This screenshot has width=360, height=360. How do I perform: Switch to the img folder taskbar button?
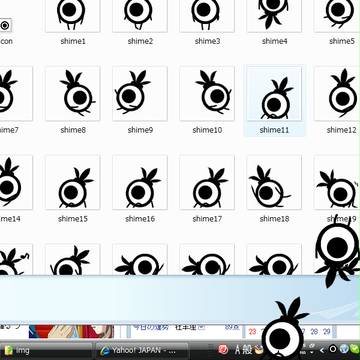(x=47, y=350)
